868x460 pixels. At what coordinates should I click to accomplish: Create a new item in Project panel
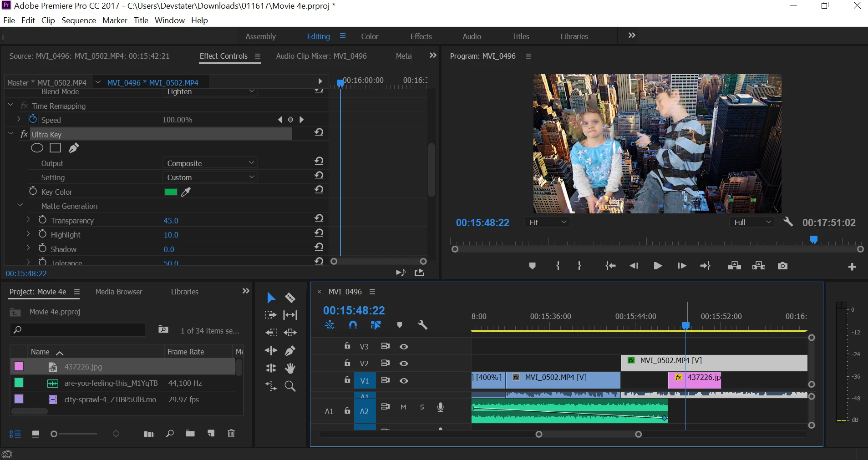point(211,434)
